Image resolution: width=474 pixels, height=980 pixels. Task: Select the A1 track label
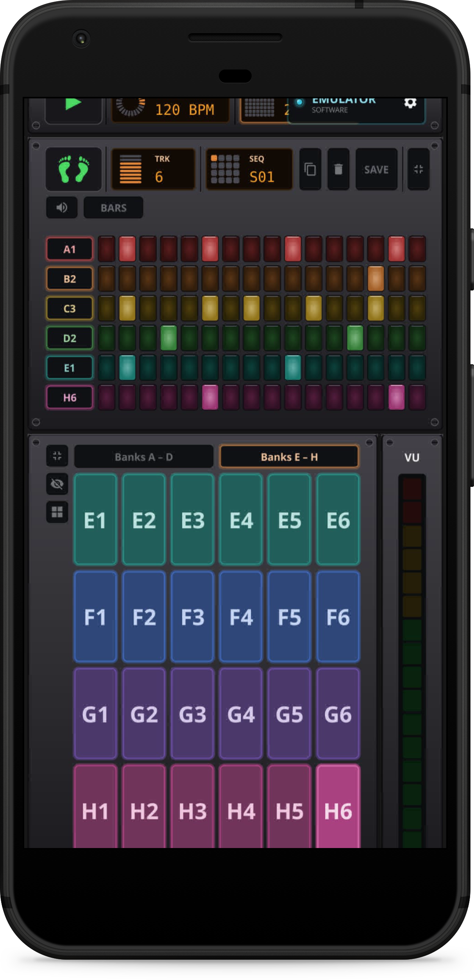70,249
